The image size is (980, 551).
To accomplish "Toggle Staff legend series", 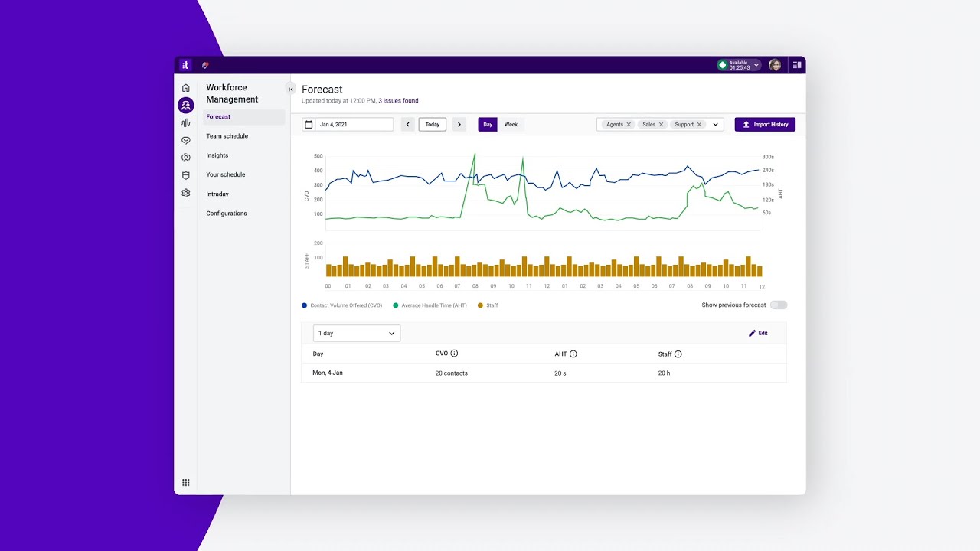I will tap(488, 305).
